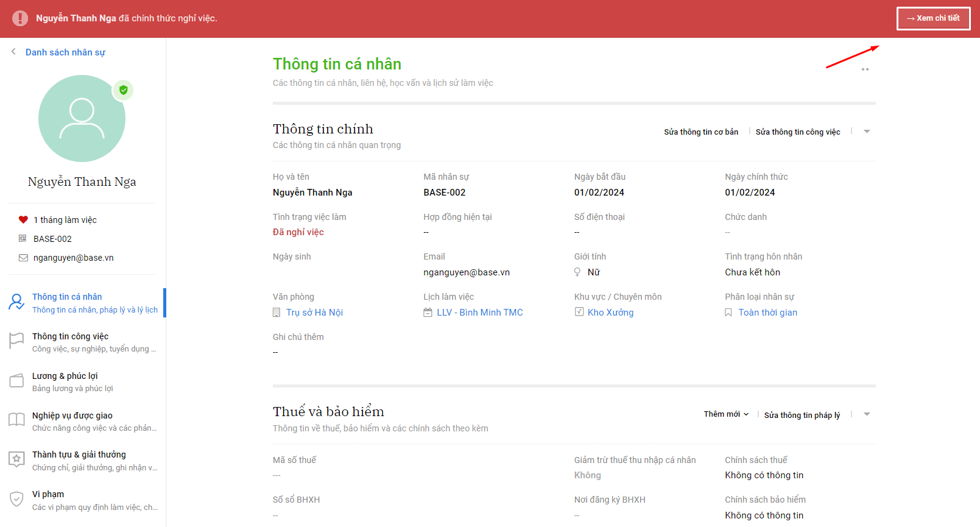The height and width of the screenshot is (527, 980).
Task: Click the star award icon of Thành tựu
Action: click(x=16, y=459)
